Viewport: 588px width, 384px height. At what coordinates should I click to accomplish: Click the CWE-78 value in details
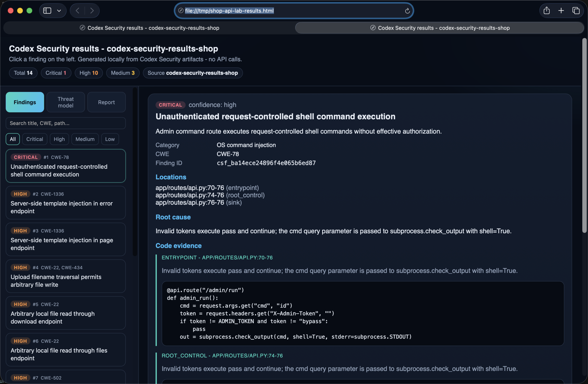click(228, 154)
